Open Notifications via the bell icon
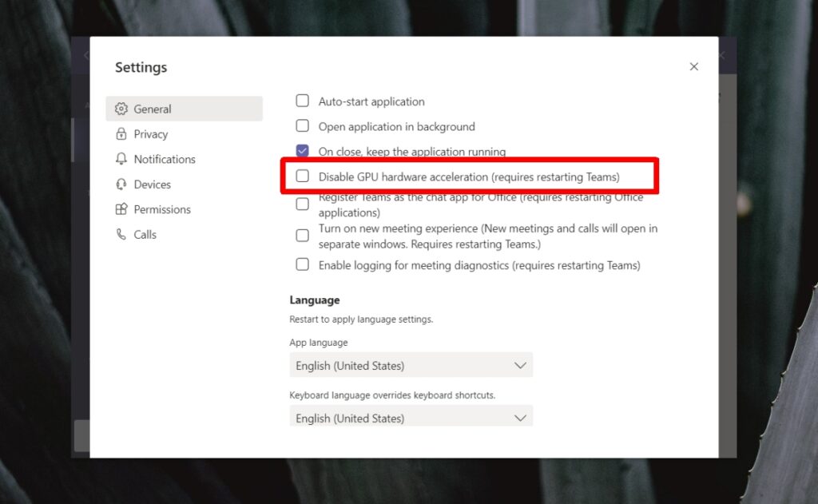Viewport: 818px width, 504px height. point(121,159)
